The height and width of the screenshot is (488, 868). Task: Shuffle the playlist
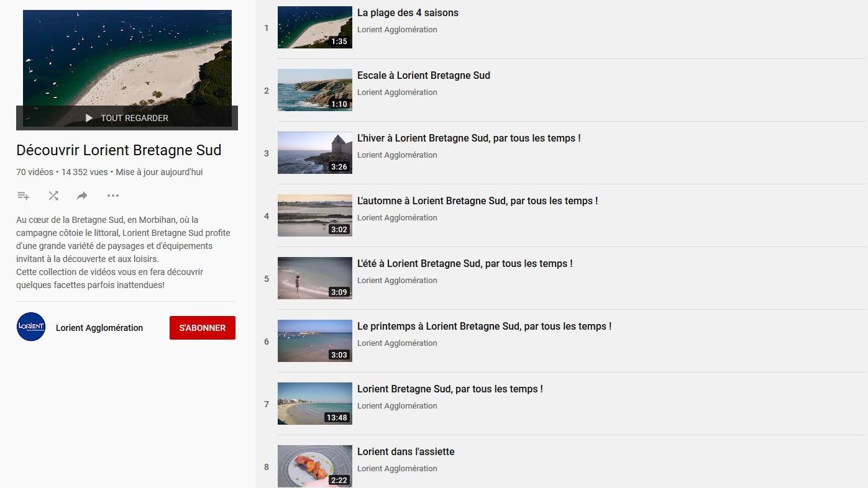[53, 196]
